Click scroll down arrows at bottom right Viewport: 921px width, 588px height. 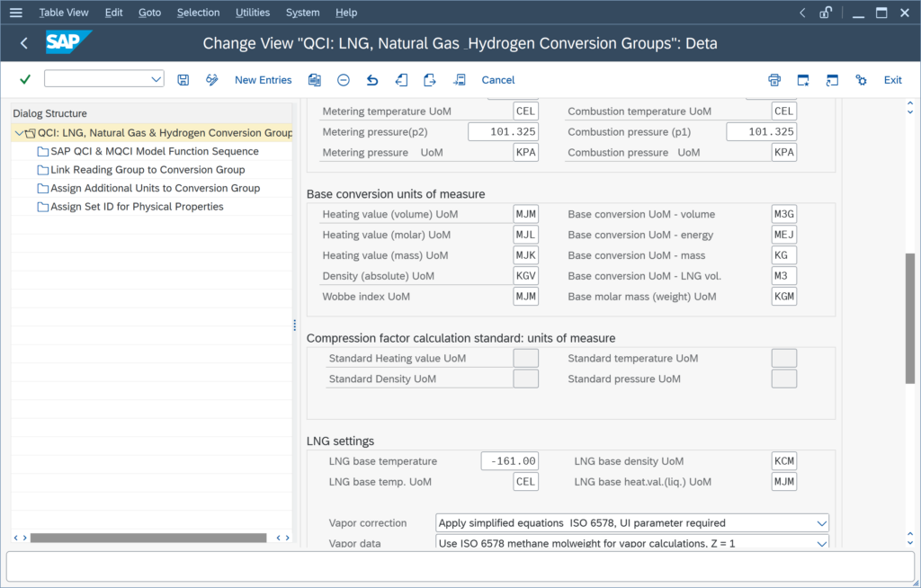tap(910, 539)
